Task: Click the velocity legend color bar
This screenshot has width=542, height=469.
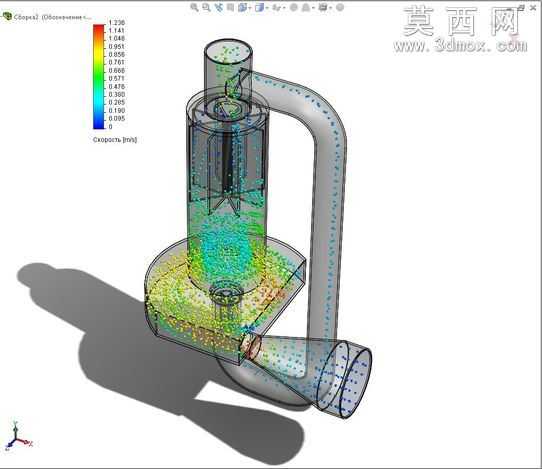Action: coord(99,77)
